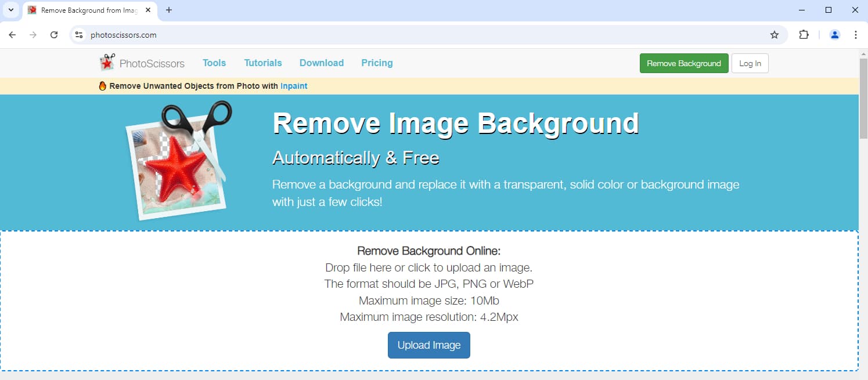Click the site information icon in address bar
The width and height of the screenshot is (868, 380).
point(78,34)
